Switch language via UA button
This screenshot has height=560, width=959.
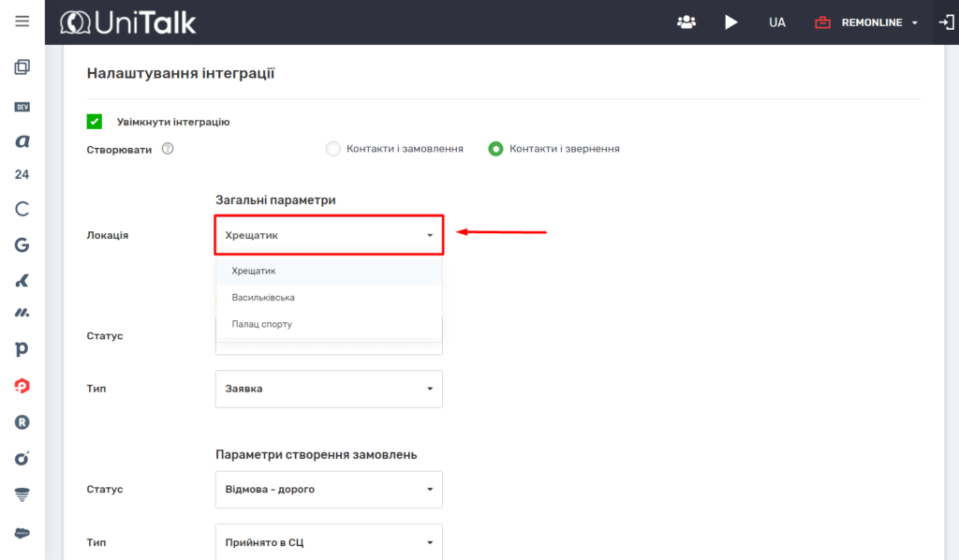(x=777, y=22)
